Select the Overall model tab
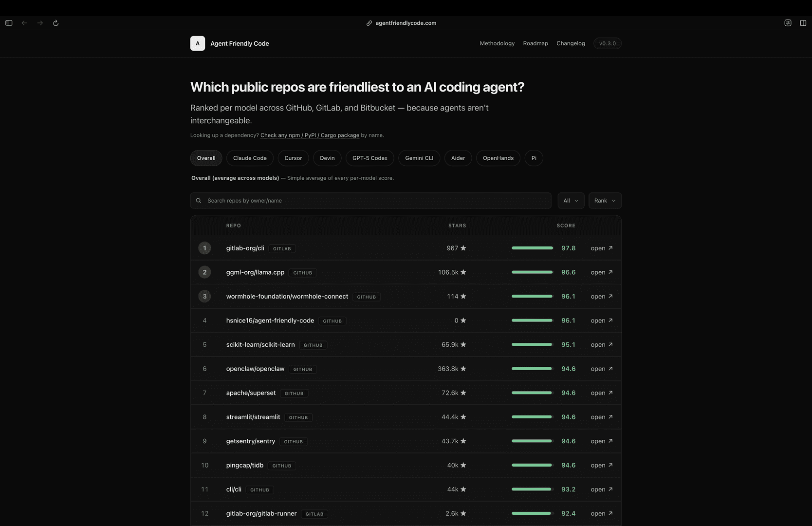812x526 pixels. tap(206, 158)
